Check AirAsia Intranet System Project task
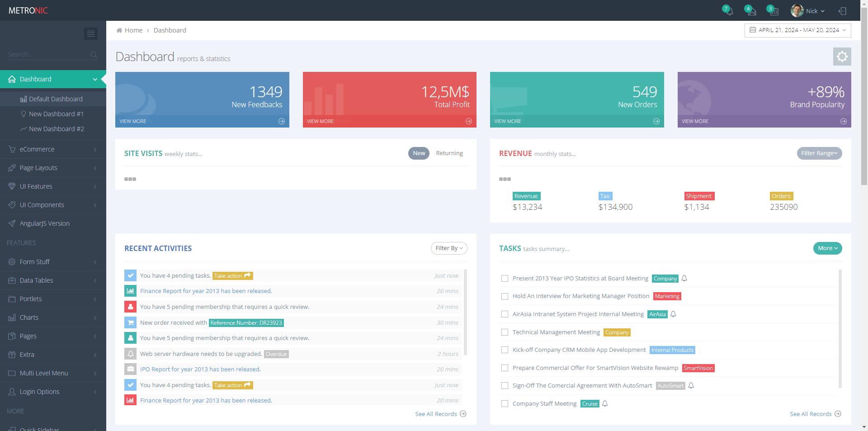 (505, 314)
